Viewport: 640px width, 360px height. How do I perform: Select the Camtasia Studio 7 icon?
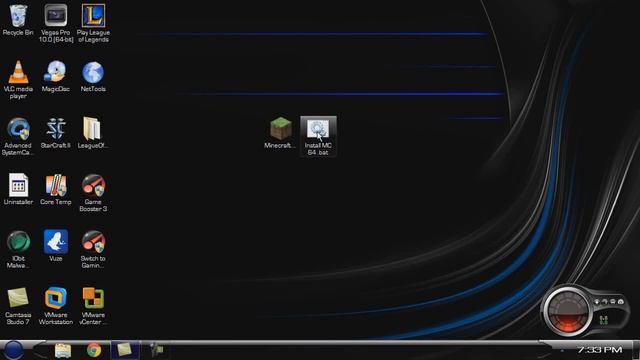tap(18, 306)
